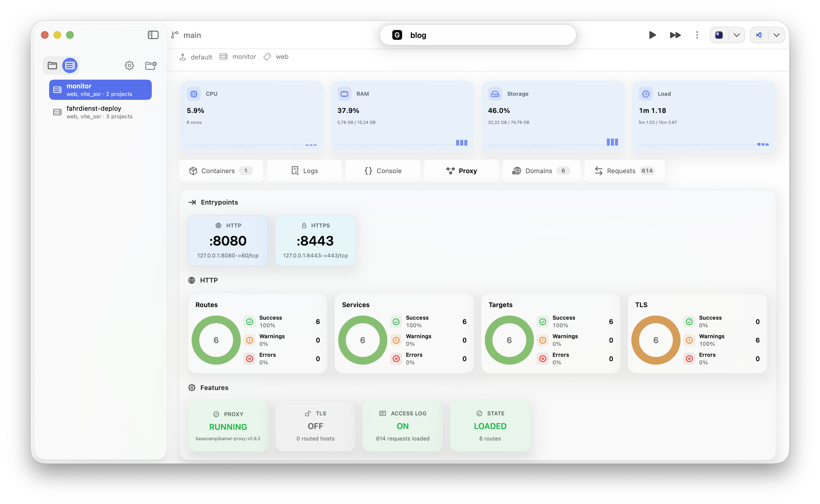The image size is (820, 504).
Task: Click the ACCESS LOG ON feature card
Action: tap(403, 426)
